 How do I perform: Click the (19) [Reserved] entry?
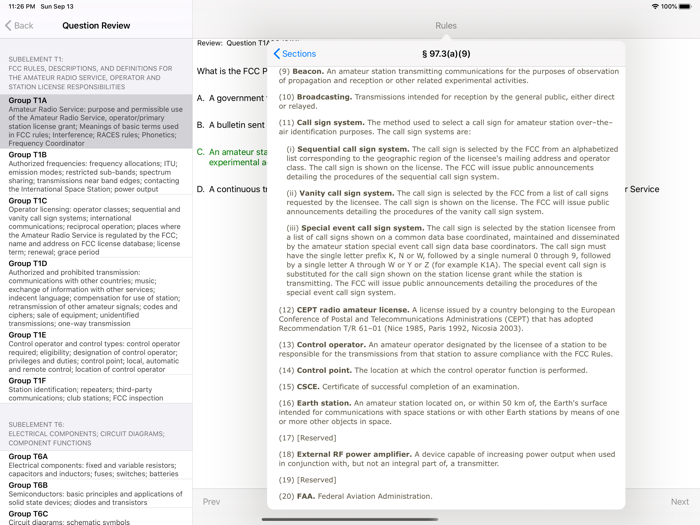click(308, 480)
